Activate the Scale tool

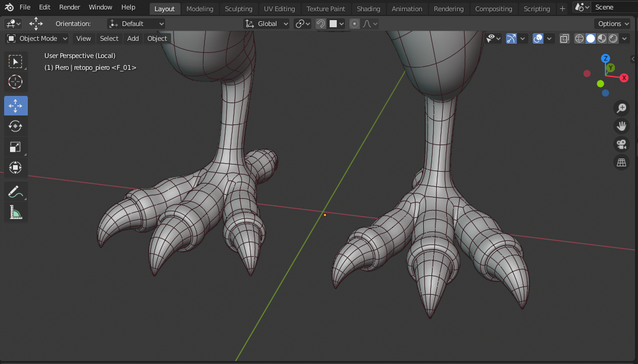tap(15, 147)
